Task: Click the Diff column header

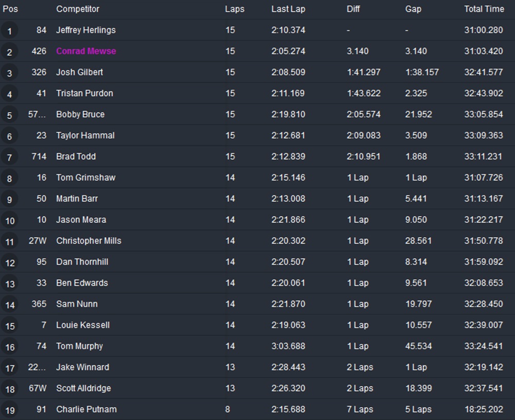Action: 354,9
